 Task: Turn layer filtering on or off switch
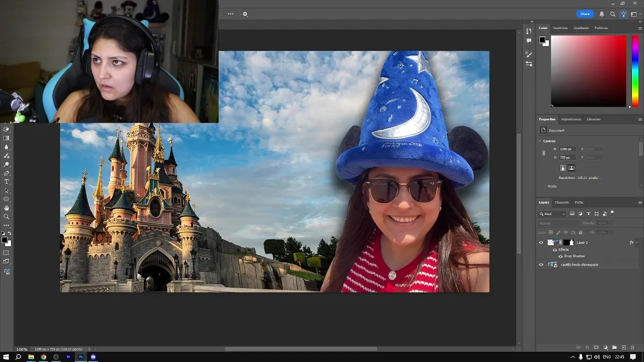click(x=612, y=213)
